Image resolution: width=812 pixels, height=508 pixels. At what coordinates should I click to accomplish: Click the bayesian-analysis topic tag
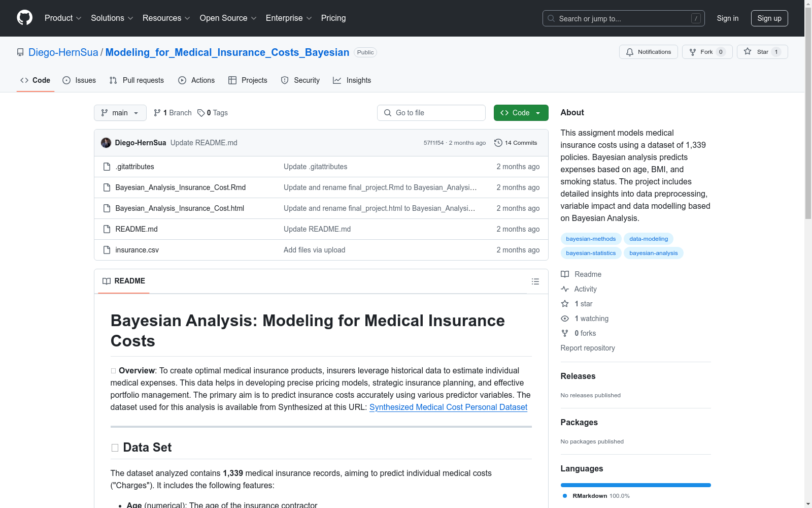(653, 252)
